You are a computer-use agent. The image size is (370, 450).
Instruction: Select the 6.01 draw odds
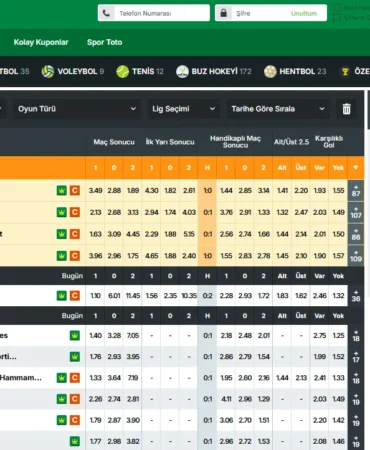pyautogui.click(x=114, y=296)
